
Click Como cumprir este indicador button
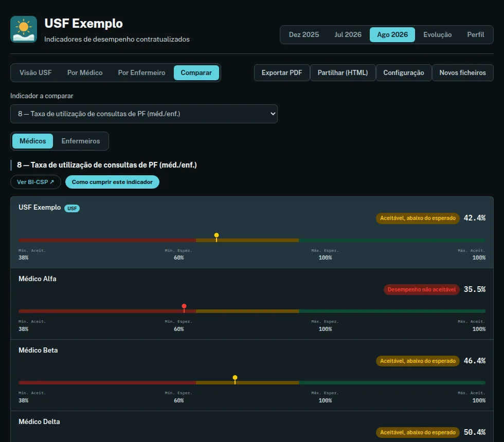coord(112,182)
